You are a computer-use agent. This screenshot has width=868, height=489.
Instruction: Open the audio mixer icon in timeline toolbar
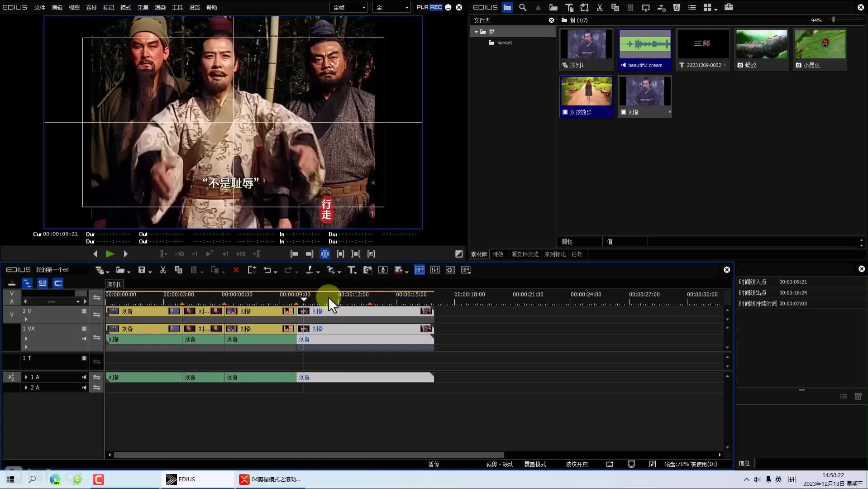[435, 270]
